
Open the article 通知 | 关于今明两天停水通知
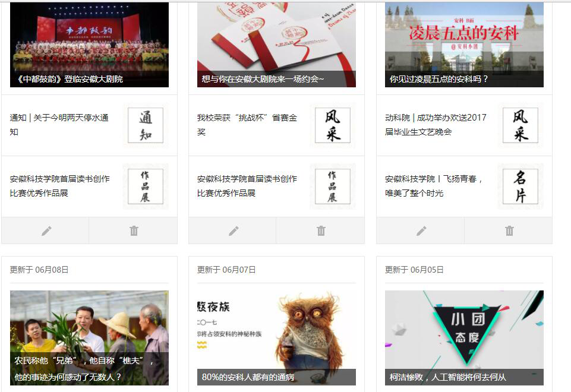click(59, 125)
